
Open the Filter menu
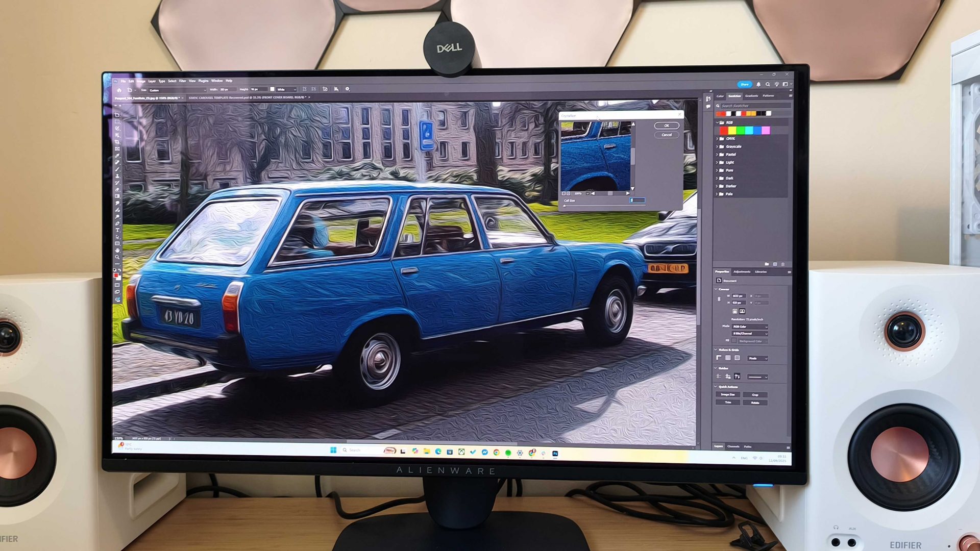pos(182,81)
